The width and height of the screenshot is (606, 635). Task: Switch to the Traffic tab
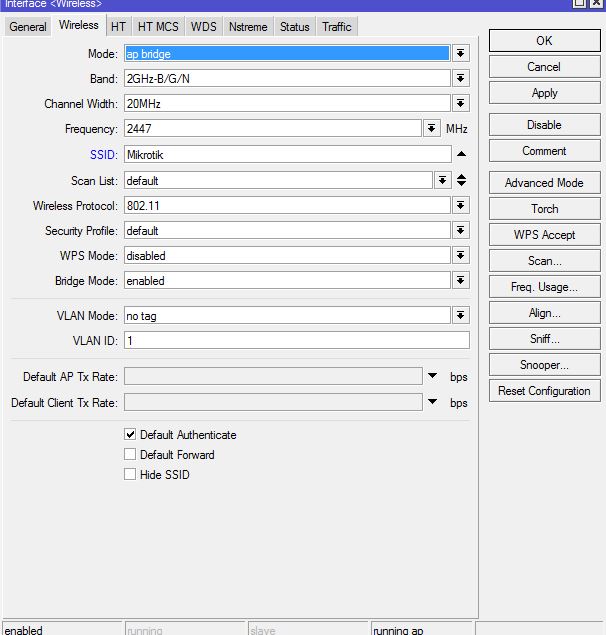tap(336, 27)
